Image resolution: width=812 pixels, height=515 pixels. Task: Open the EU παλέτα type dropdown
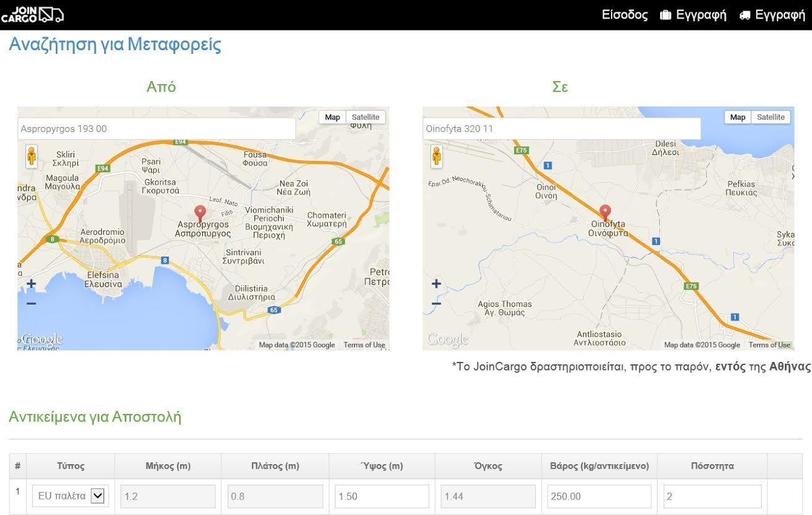point(71,496)
